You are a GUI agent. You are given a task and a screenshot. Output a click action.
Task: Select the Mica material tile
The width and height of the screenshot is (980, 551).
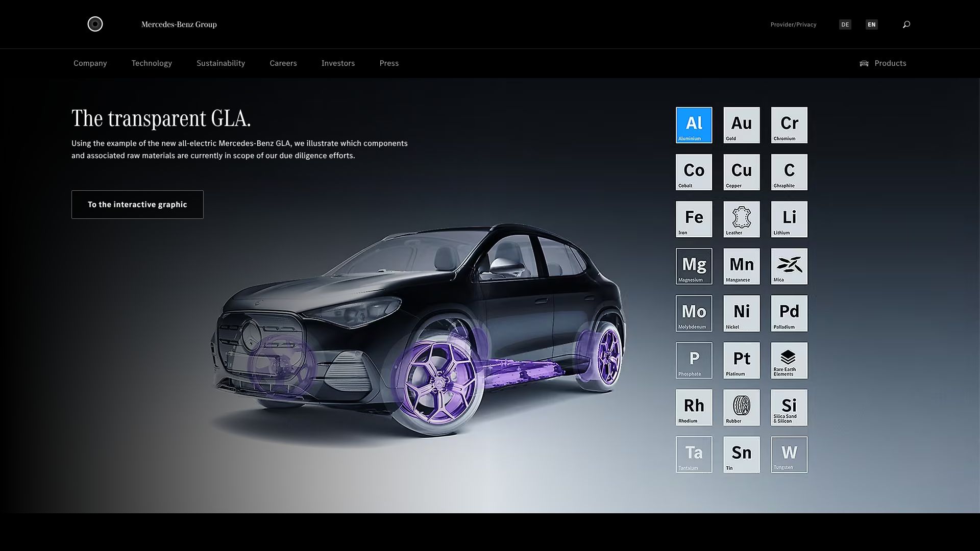(x=789, y=266)
